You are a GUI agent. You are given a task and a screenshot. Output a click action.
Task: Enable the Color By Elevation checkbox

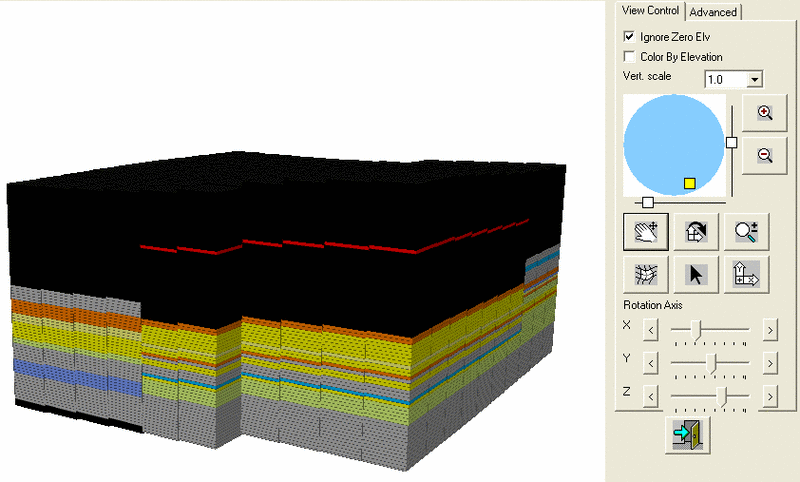coord(629,56)
